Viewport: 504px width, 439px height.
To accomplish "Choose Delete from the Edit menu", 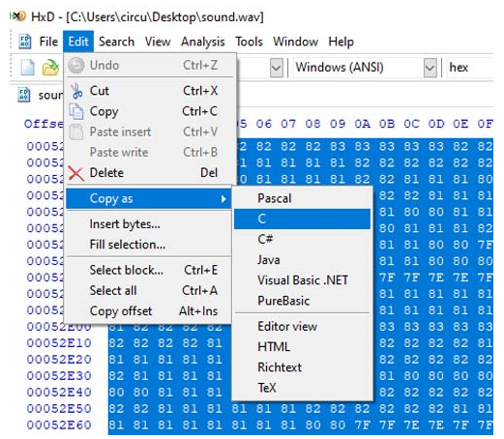I will pyautogui.click(x=149, y=173).
